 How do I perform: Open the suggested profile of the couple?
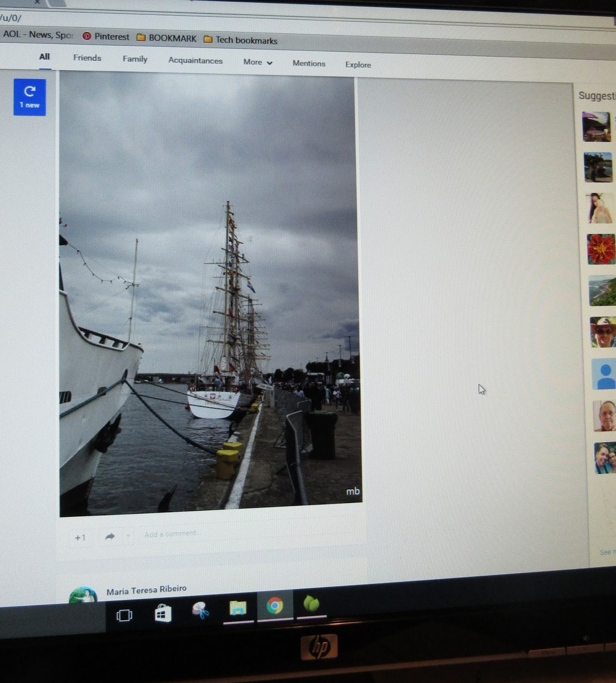tap(605, 458)
